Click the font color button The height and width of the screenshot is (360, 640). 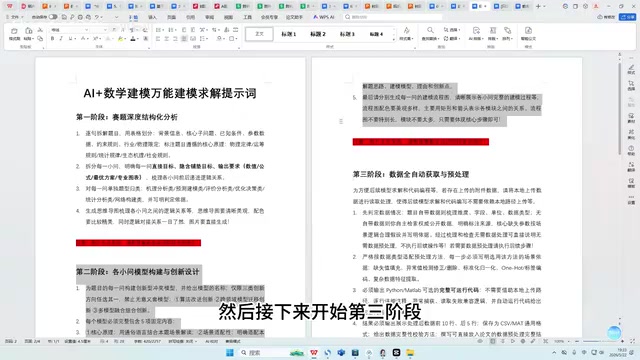(x=133, y=39)
